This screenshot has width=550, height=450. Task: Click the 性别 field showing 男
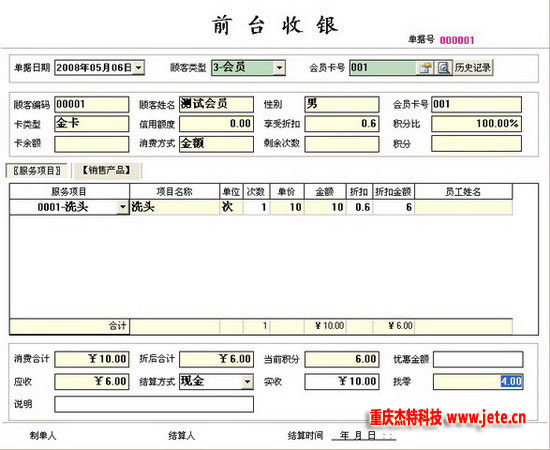point(342,105)
